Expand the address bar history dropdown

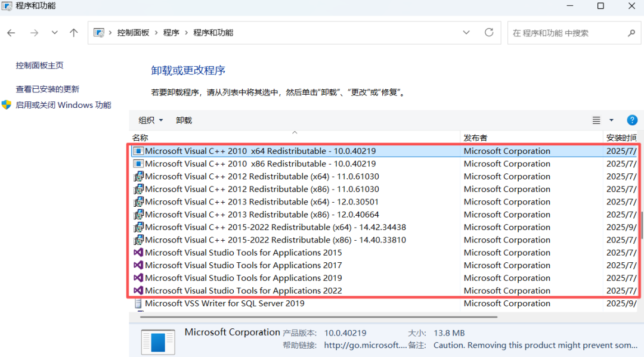(466, 33)
